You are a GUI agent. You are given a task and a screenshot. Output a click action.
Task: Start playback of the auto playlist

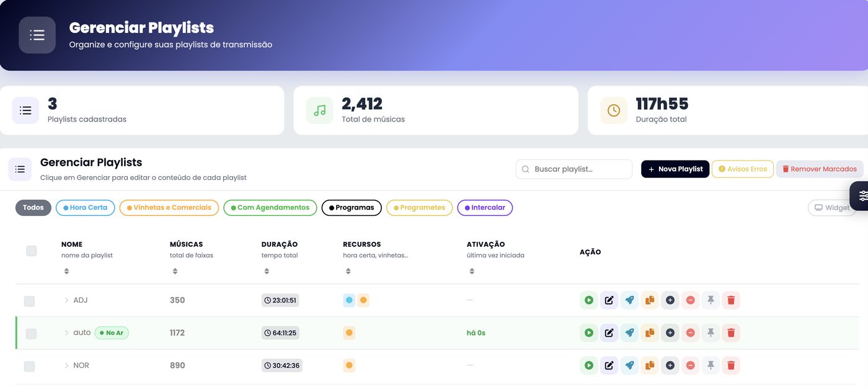coord(589,333)
